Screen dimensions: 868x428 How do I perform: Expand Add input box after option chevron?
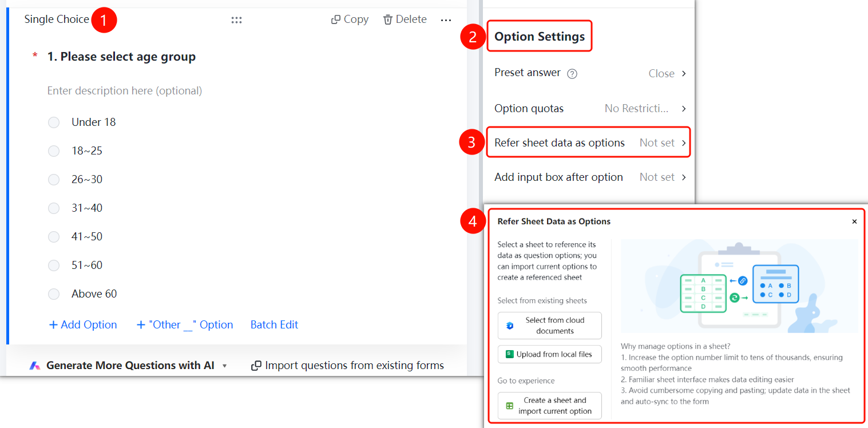click(684, 177)
